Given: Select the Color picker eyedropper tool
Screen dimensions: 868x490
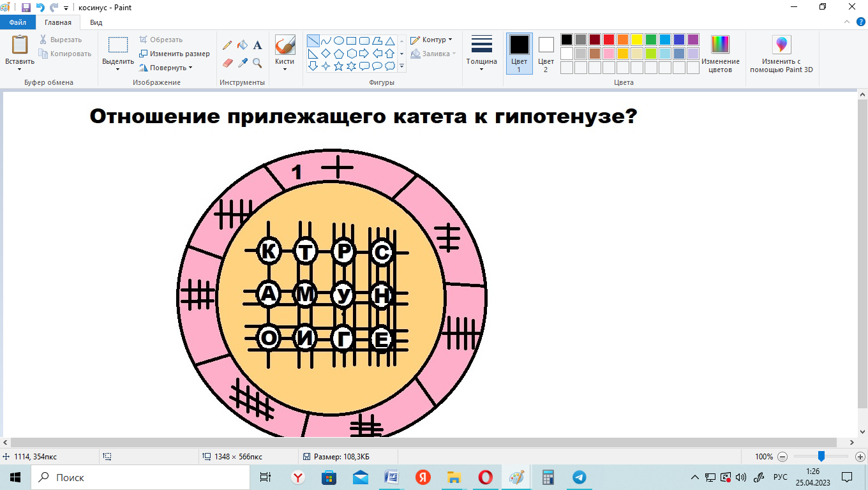Looking at the screenshot, I should (243, 63).
